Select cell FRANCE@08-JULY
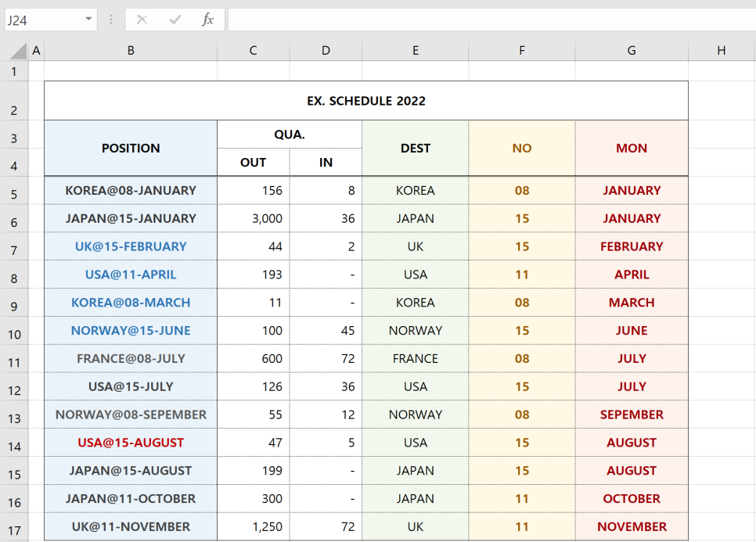This screenshot has height=542, width=756. click(131, 358)
